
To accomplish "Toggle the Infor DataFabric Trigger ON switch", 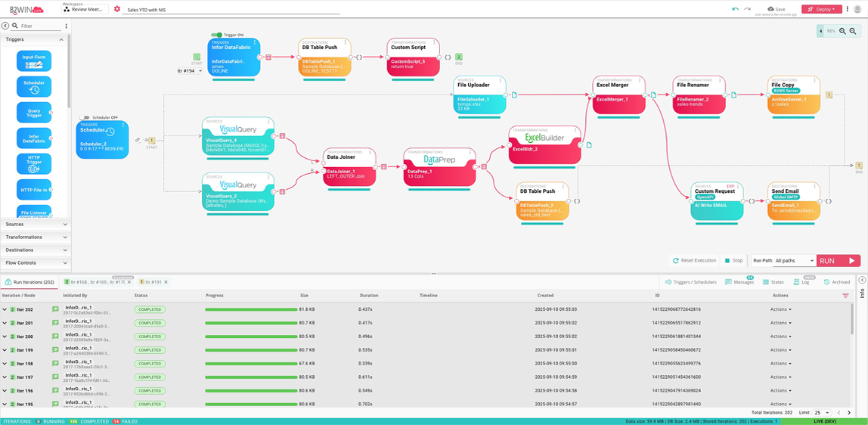I will tap(217, 35).
